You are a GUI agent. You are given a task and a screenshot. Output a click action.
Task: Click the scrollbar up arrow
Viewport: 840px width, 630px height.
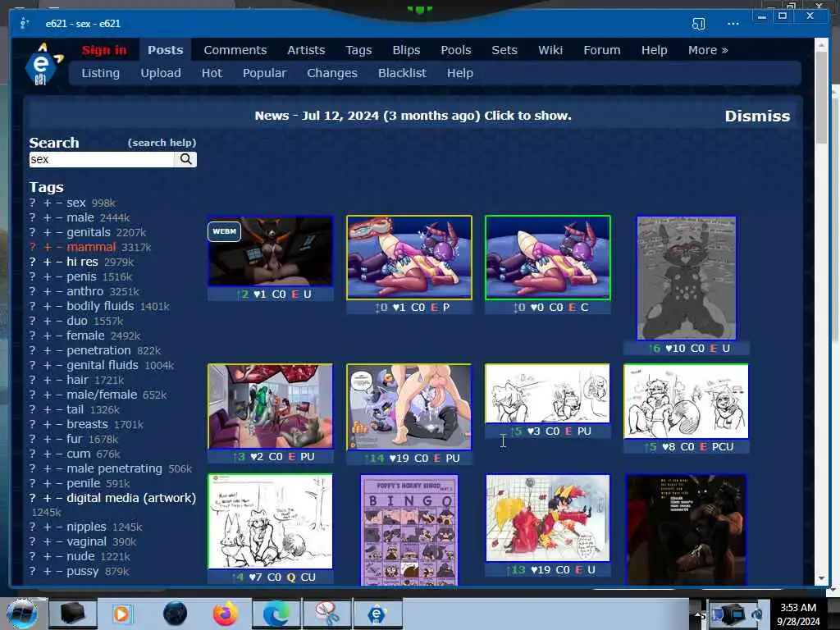point(821,46)
